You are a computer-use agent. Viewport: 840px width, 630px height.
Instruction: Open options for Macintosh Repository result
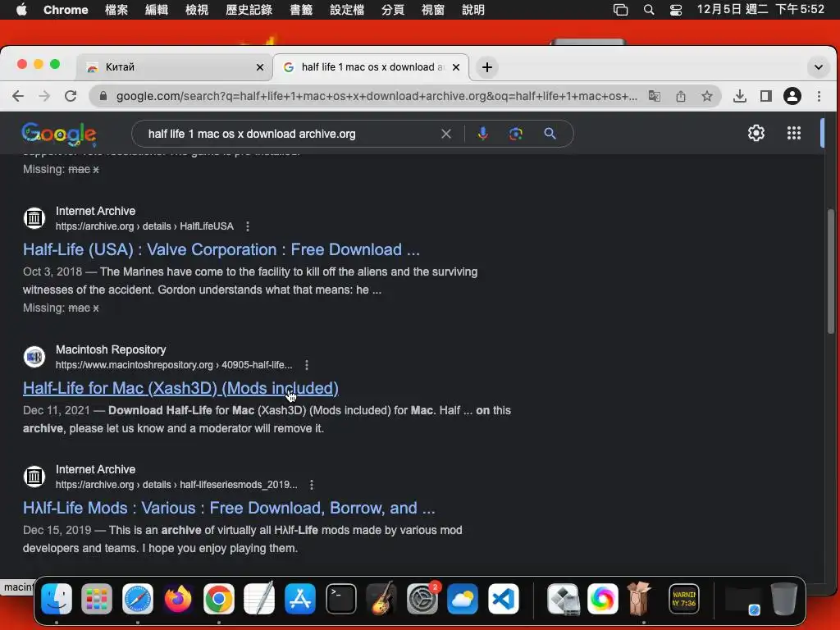[x=307, y=365]
